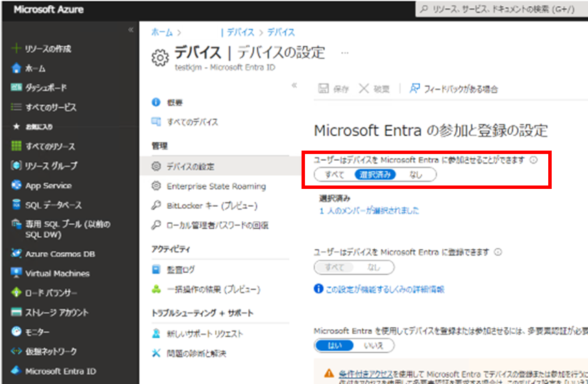Click the 問題の診断と解決 wrench icon
The width and height of the screenshot is (588, 384).
pyautogui.click(x=156, y=353)
